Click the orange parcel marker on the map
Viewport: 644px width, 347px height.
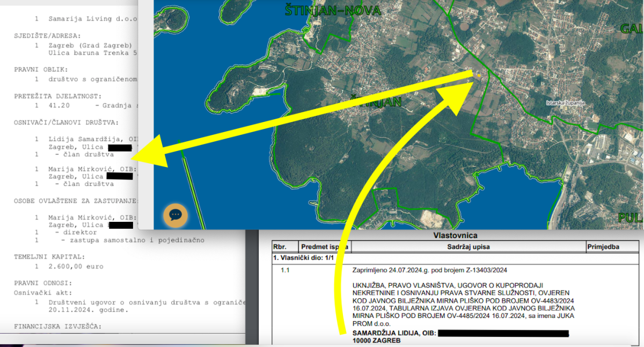click(477, 76)
